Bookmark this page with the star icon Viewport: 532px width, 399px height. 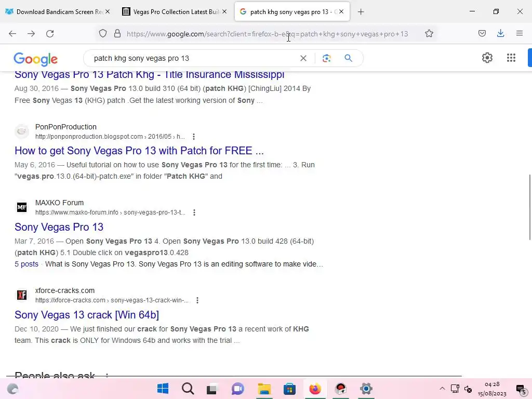(x=429, y=33)
